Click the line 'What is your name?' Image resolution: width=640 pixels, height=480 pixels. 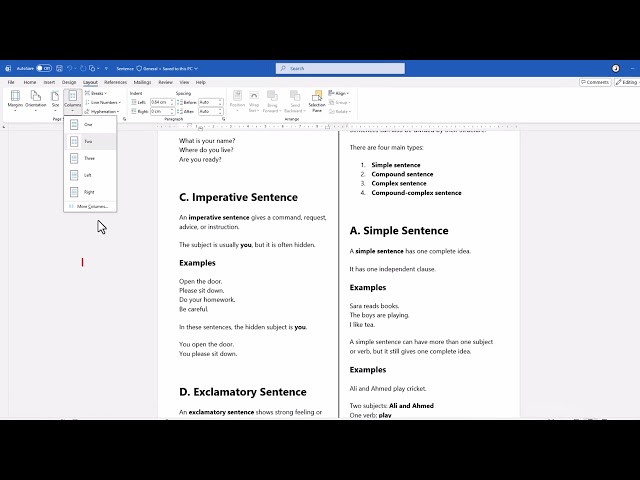tap(207, 140)
